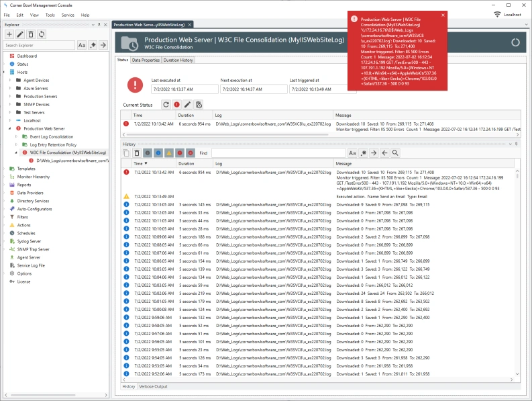Refresh the Explorer tree

point(42,34)
